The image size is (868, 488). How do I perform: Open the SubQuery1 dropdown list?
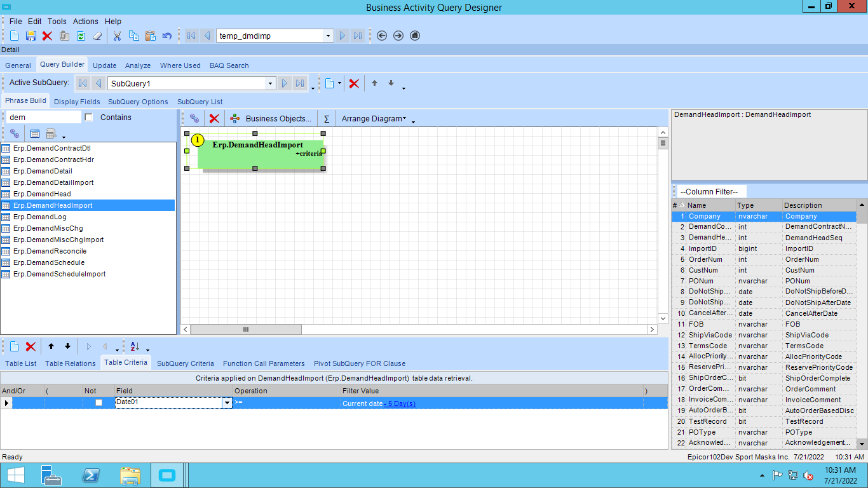coord(271,83)
